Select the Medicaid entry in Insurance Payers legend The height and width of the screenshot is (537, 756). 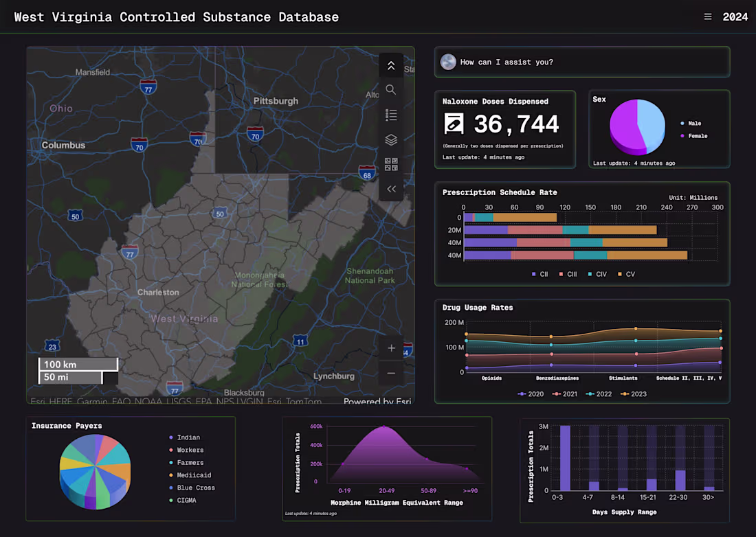click(195, 475)
